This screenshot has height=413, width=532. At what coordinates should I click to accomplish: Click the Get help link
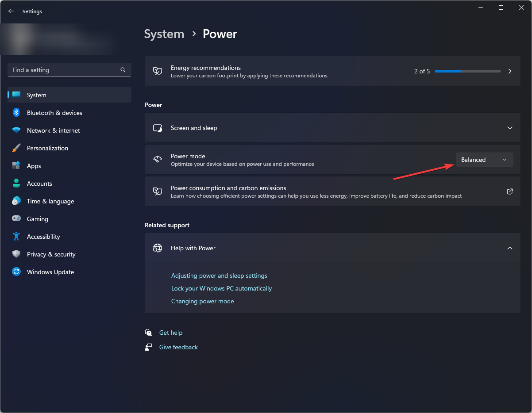click(171, 333)
